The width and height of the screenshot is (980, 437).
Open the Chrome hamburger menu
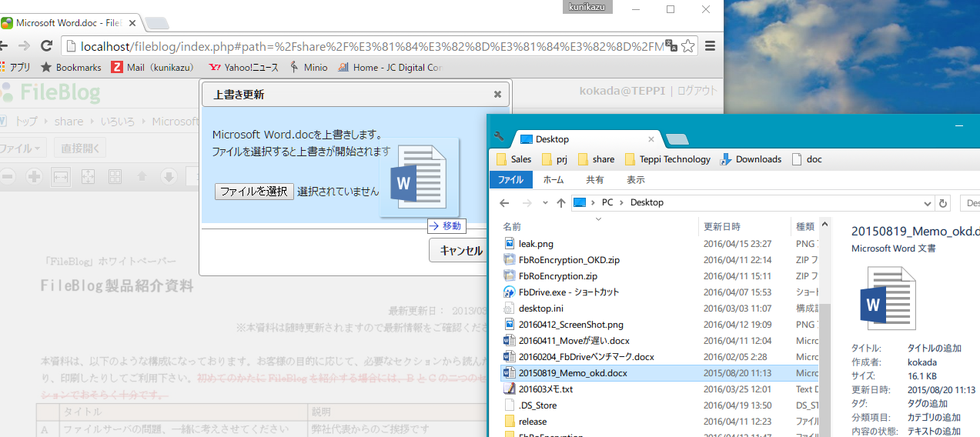point(710,46)
